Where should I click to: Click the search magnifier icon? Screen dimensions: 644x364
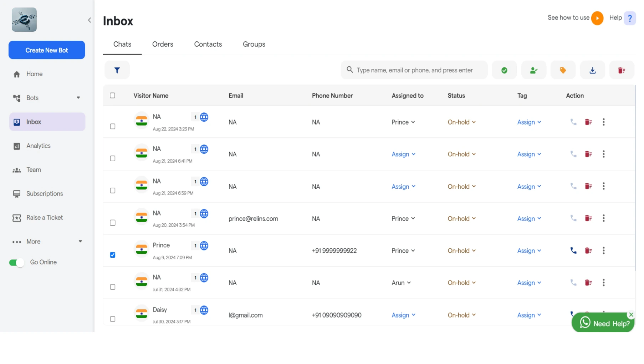(x=350, y=70)
